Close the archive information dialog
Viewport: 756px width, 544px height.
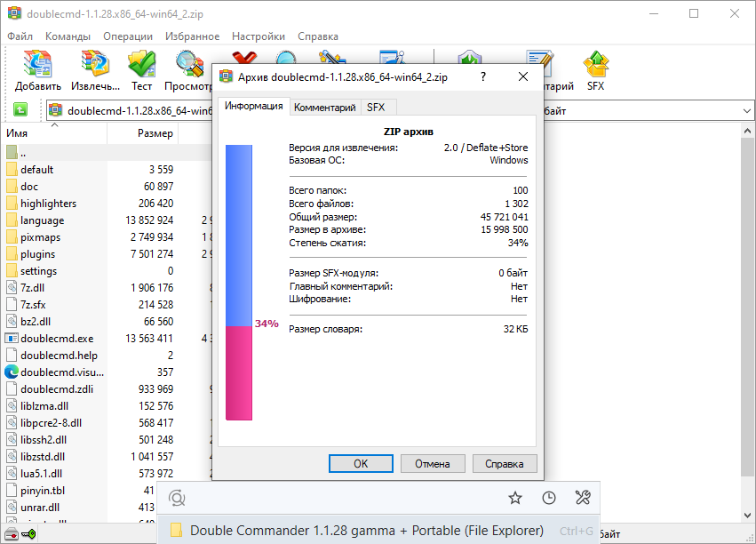coord(523,76)
